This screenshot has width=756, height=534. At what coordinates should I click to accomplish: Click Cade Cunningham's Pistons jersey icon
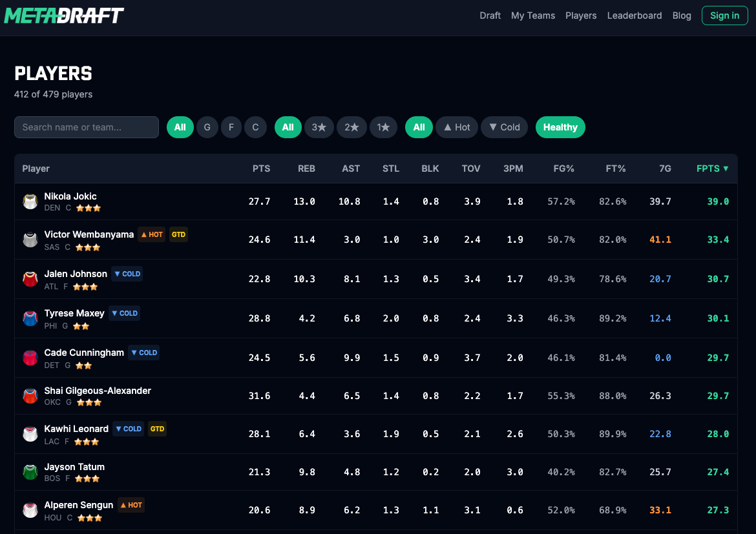pos(30,358)
